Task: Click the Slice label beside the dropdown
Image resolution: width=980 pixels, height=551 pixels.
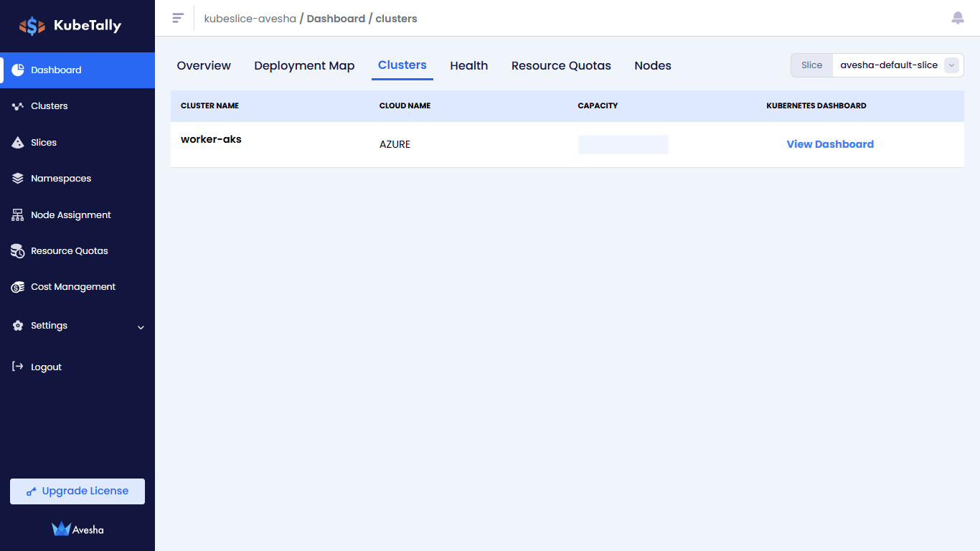Action: [812, 65]
